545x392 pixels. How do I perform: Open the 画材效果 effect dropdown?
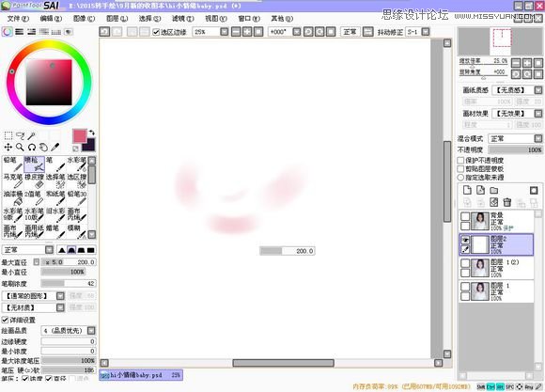pyautogui.click(x=538, y=114)
